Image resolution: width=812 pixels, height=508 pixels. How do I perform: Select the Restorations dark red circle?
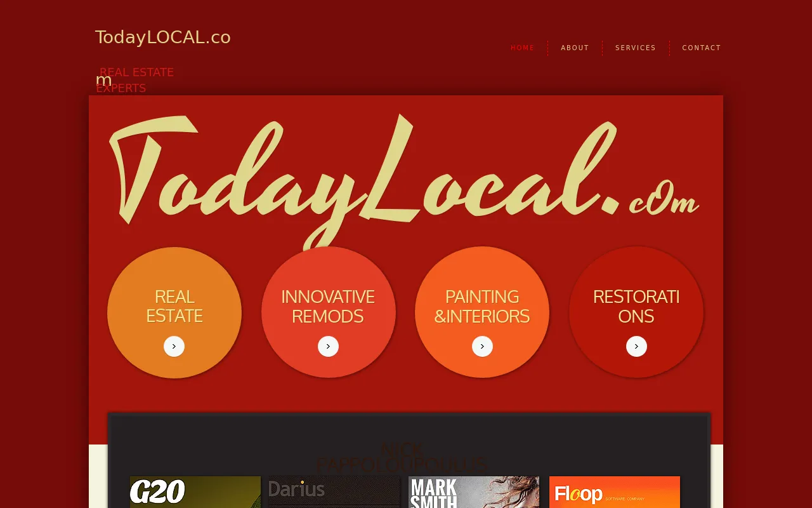pos(636,312)
